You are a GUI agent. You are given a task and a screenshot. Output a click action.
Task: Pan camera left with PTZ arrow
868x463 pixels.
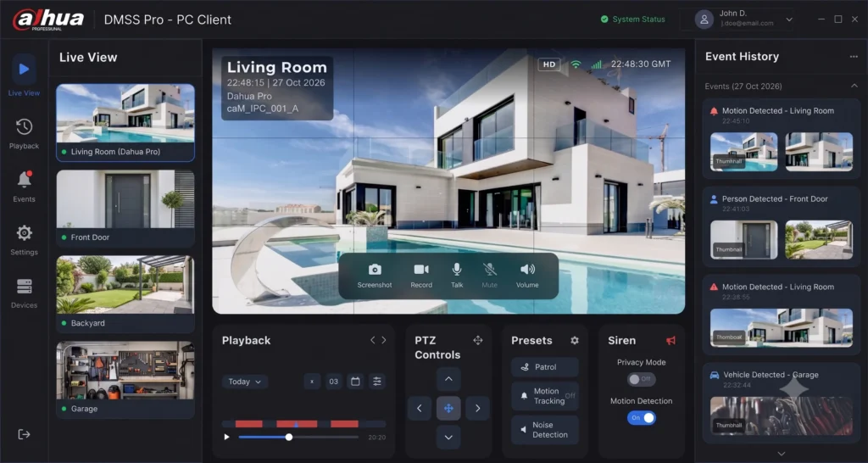tap(420, 408)
